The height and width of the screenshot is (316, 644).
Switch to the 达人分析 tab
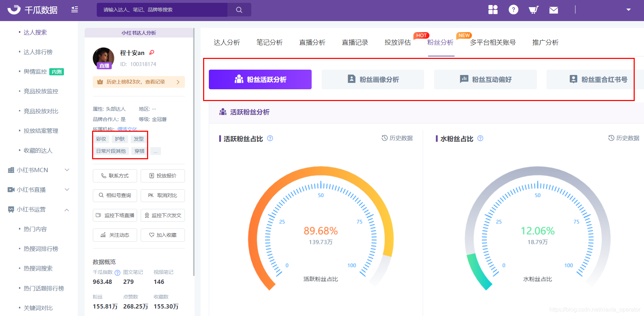pyautogui.click(x=227, y=42)
